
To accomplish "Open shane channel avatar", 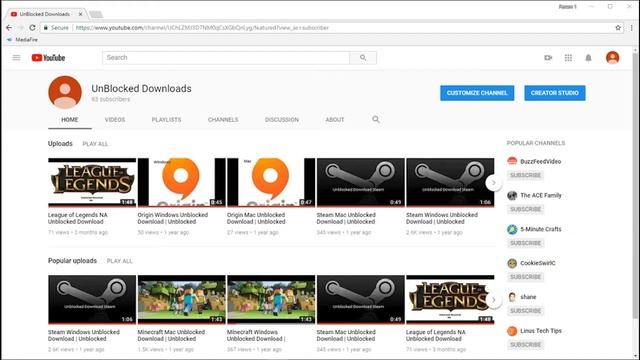I will (x=512, y=297).
